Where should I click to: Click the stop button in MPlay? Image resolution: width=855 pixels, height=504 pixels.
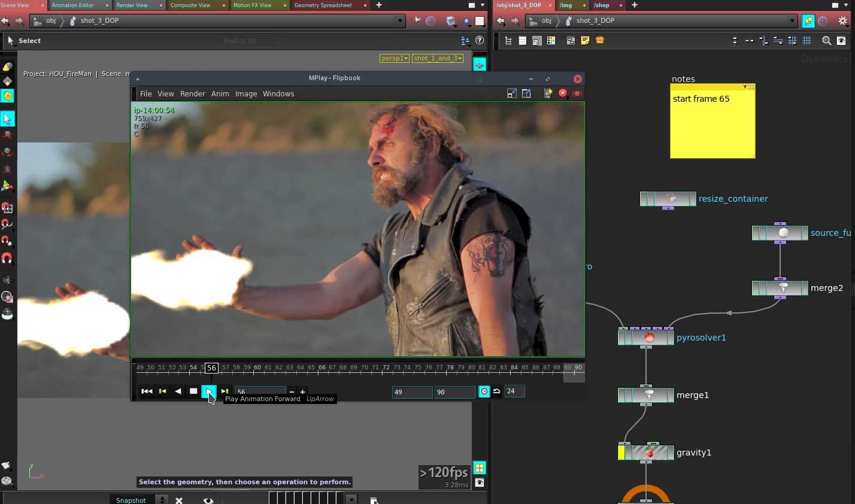pos(193,391)
